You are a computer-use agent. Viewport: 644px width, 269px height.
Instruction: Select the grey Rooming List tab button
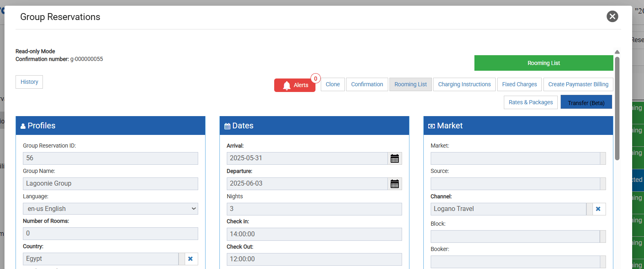click(x=411, y=84)
